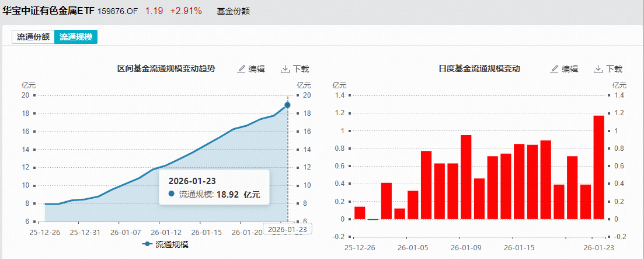Click the first red bar at 25-12-26
644x259 pixels.
coord(360,213)
